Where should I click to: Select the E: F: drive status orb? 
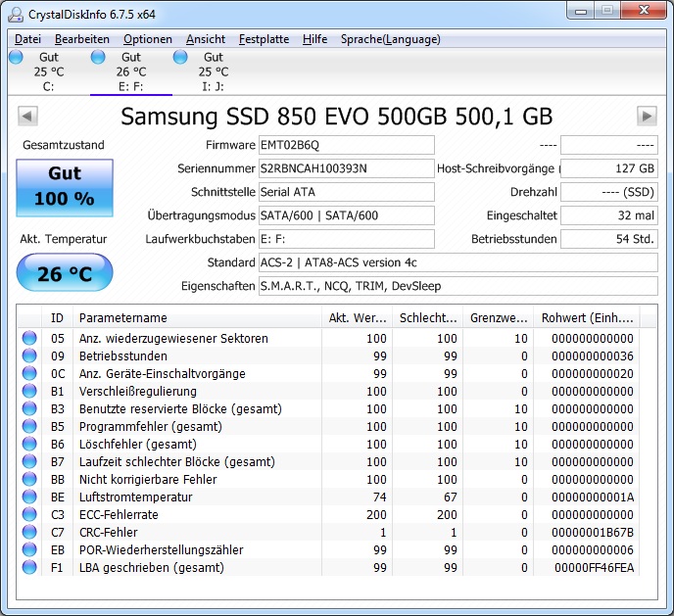(98, 57)
